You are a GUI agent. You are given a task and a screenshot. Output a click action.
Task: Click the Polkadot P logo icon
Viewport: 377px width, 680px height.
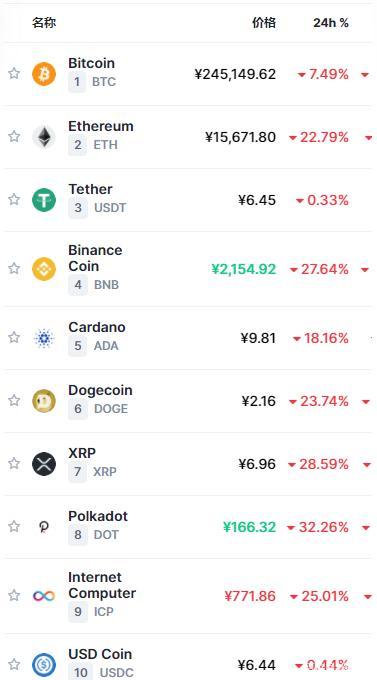click(44, 527)
